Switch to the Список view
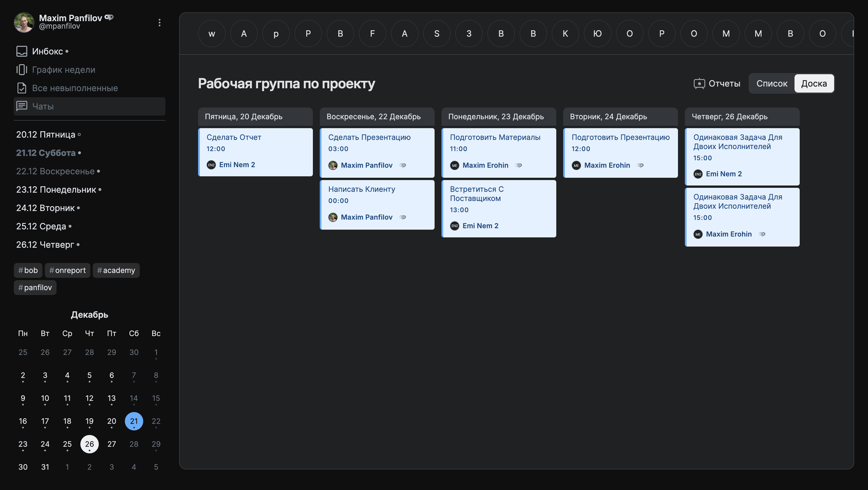Screen dimensions: 868x490 pos(771,84)
